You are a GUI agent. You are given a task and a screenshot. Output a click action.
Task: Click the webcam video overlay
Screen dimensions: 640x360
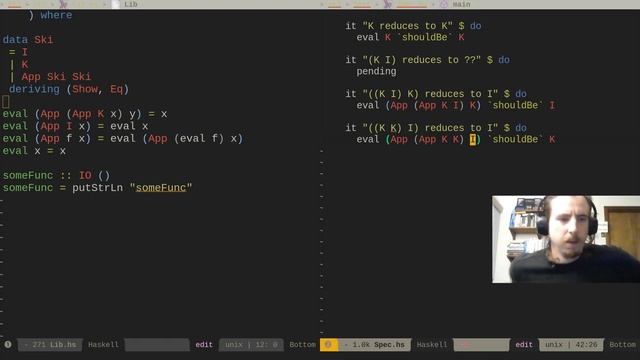(x=566, y=239)
